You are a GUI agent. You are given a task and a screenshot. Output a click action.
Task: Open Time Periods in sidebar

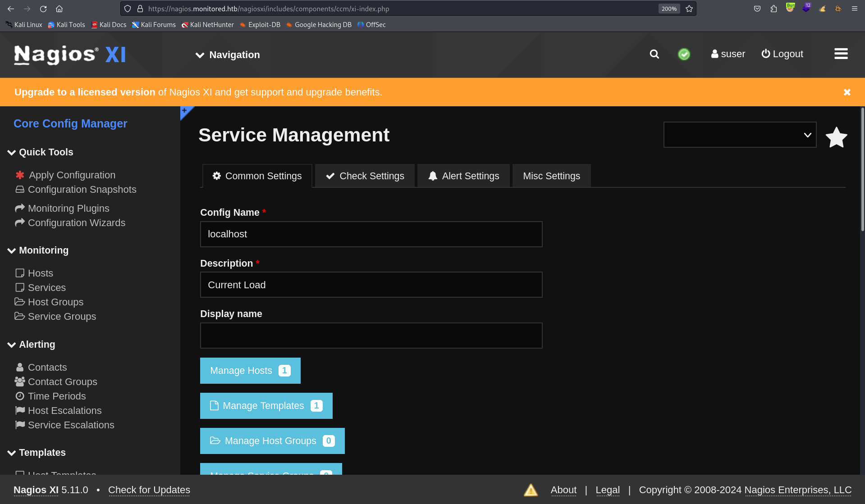(x=50, y=396)
